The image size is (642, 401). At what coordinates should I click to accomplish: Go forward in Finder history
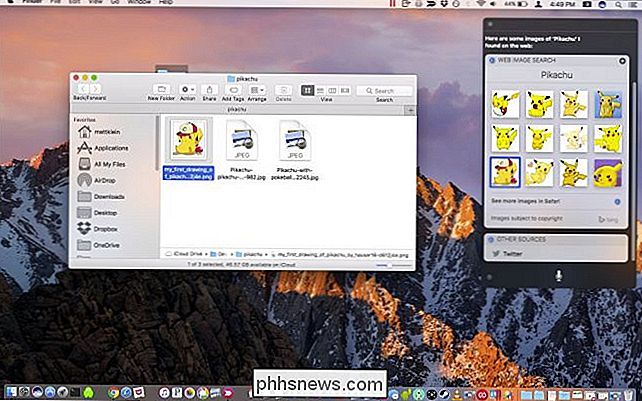(x=95, y=89)
